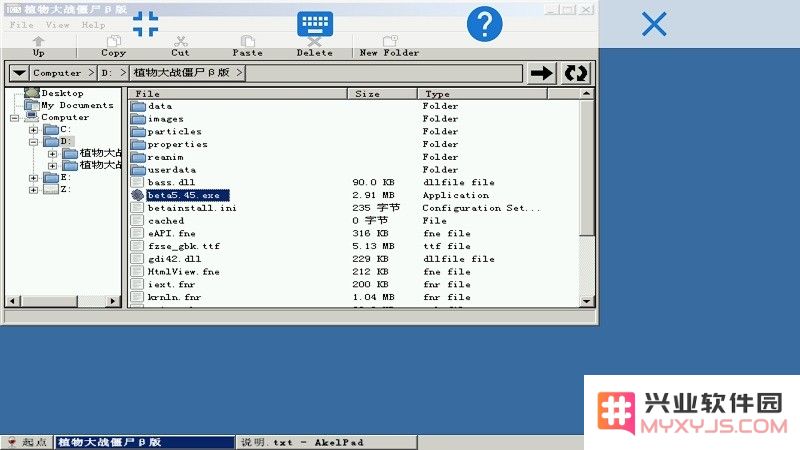The width and height of the screenshot is (800, 450).
Task: Select the bass.dll file icon
Action: (x=137, y=182)
